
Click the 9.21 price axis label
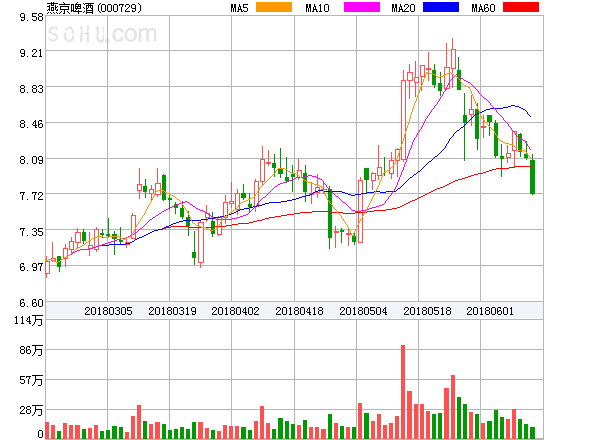point(31,53)
